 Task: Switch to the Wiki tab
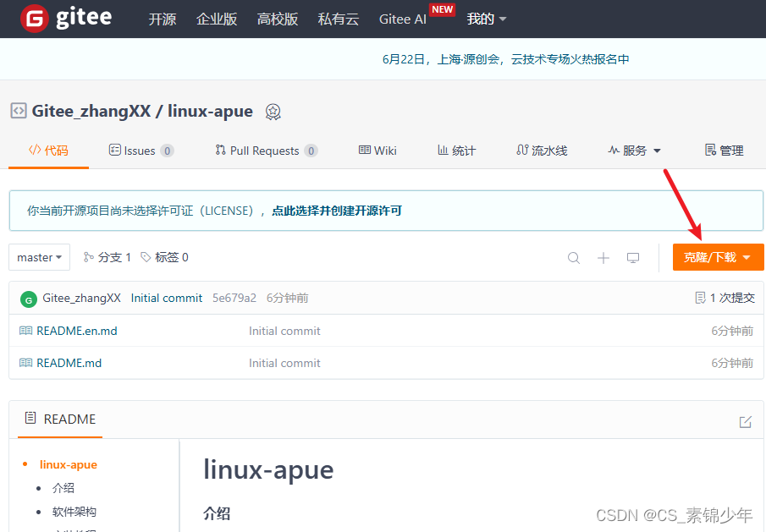point(377,151)
